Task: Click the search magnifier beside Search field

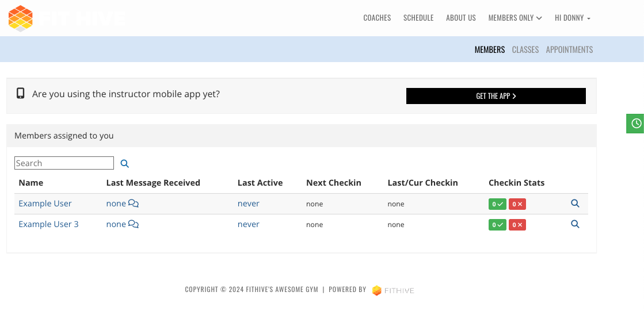Action: (x=125, y=164)
